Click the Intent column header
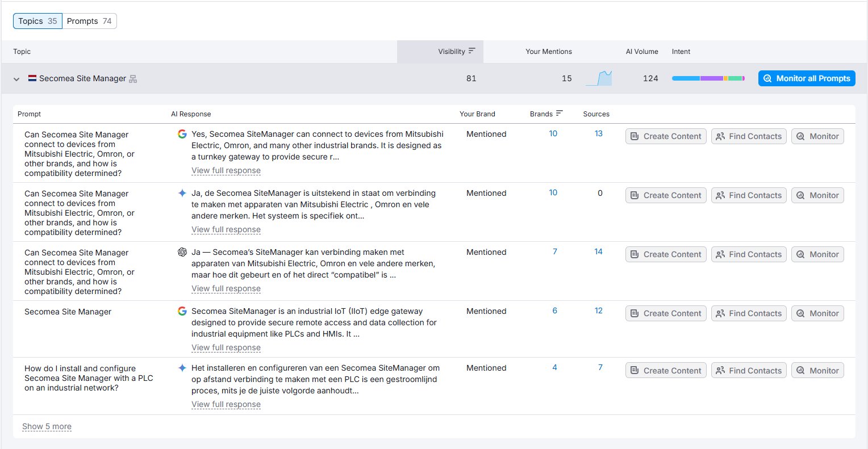The width and height of the screenshot is (868, 449). (681, 52)
